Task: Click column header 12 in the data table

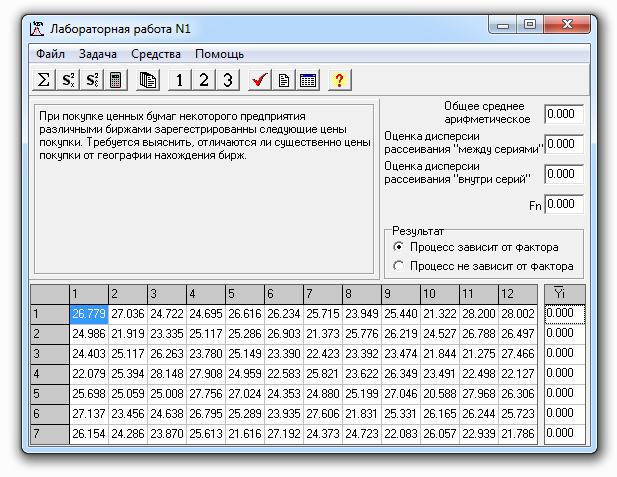Action: [x=518, y=294]
